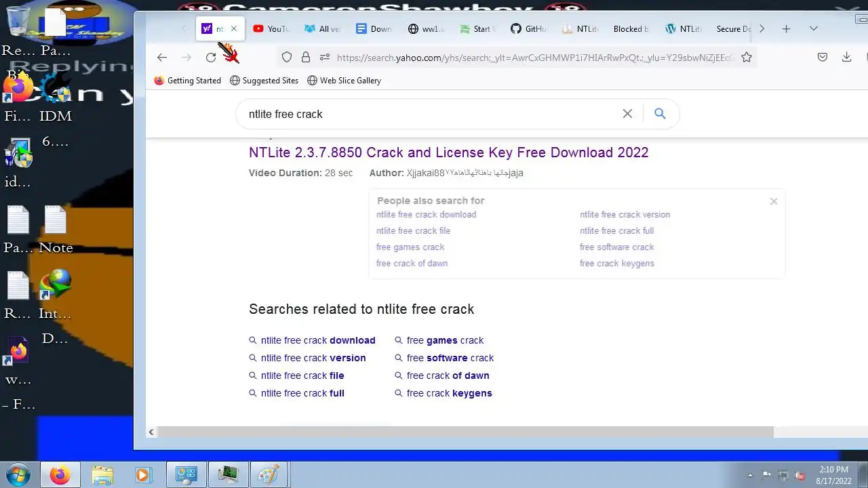Open NTLite 2.3.7.8850 Crack result link
868x488 pixels.
448,152
